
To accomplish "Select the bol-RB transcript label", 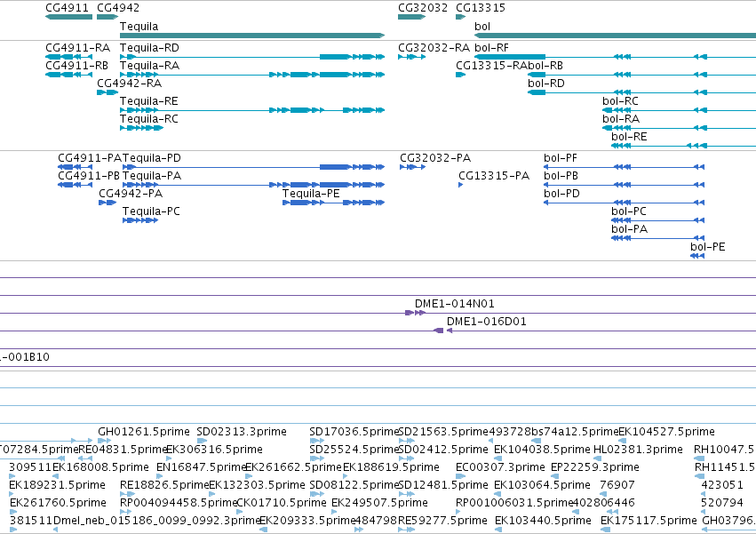I will (545, 66).
